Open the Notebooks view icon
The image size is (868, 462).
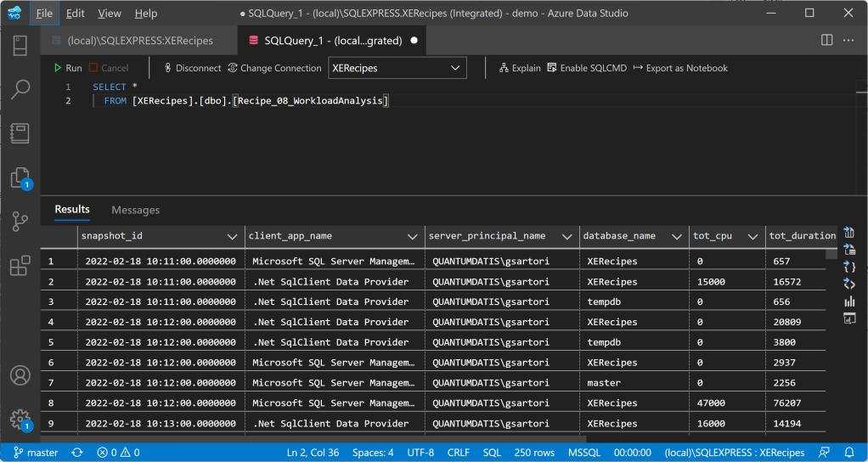(x=20, y=133)
